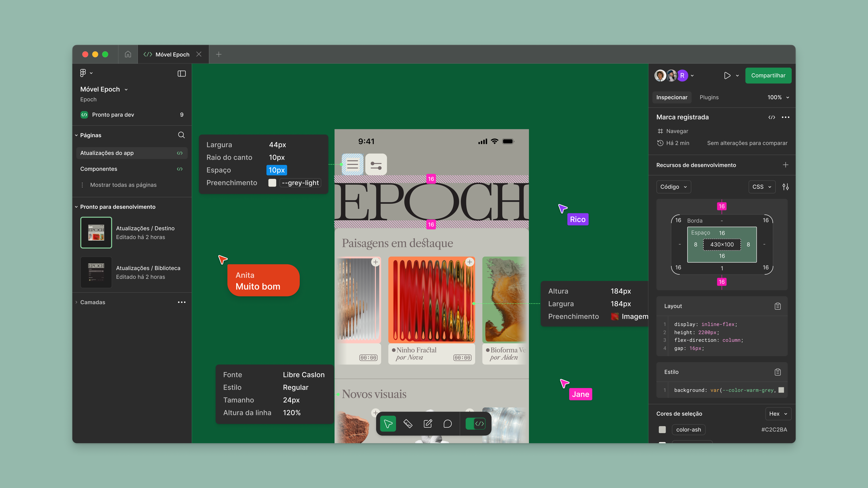Select the Move cursor tool
Image resolution: width=868 pixels, height=488 pixels.
[x=388, y=424]
